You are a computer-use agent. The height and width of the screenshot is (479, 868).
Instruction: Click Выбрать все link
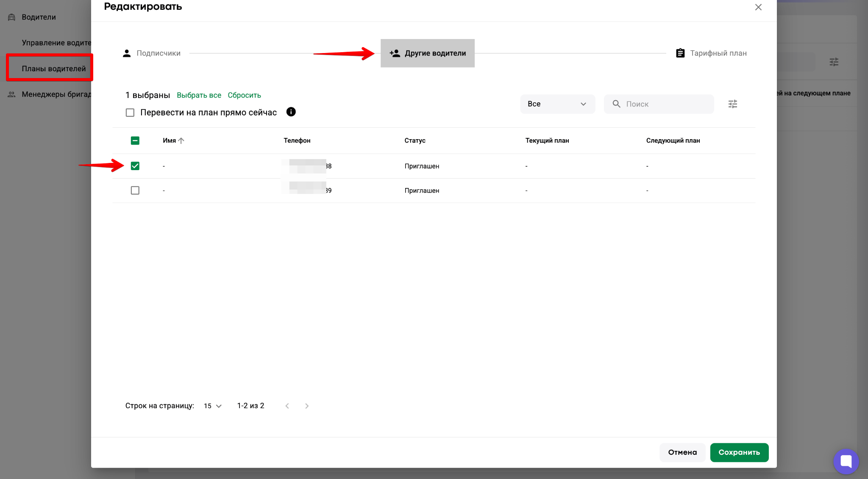coord(199,95)
